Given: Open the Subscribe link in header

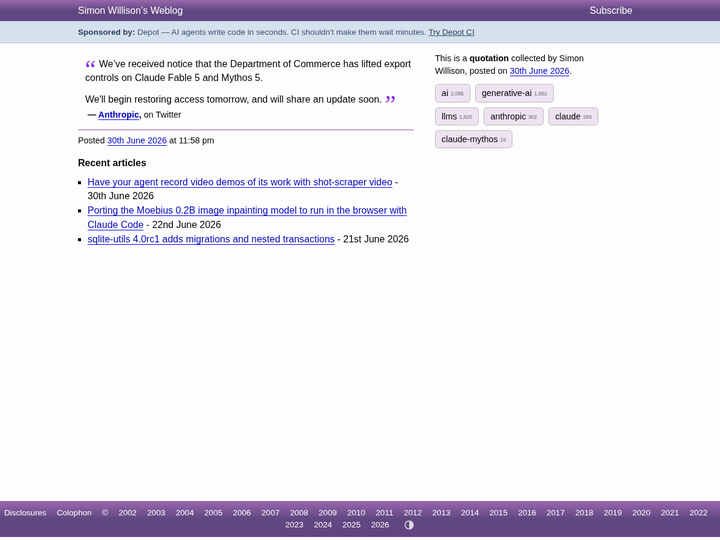Looking at the screenshot, I should click(x=611, y=11).
